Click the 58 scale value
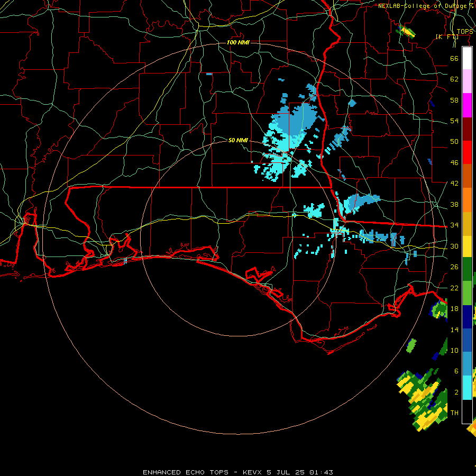The image size is (476, 476). pyautogui.click(x=454, y=100)
